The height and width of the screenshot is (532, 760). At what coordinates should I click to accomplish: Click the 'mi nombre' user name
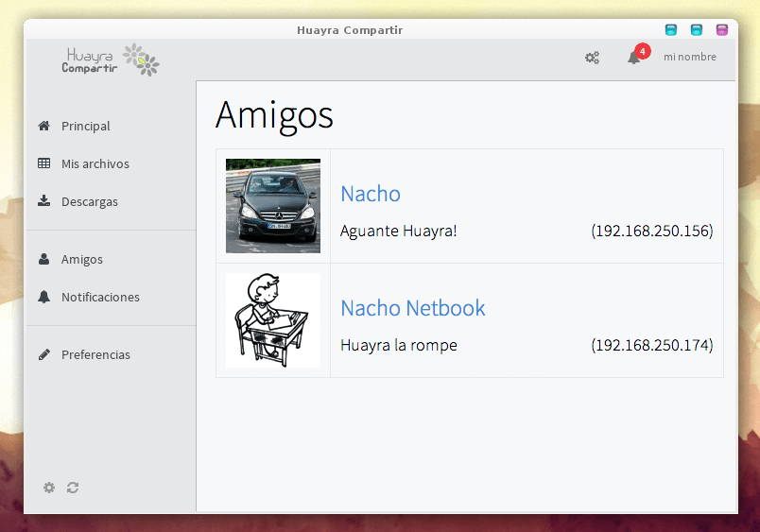coord(689,58)
